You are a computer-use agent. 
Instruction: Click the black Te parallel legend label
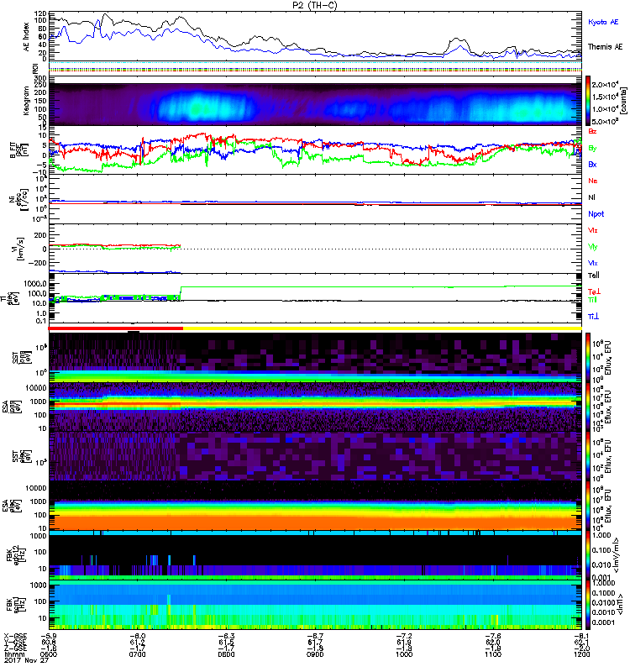[594, 276]
